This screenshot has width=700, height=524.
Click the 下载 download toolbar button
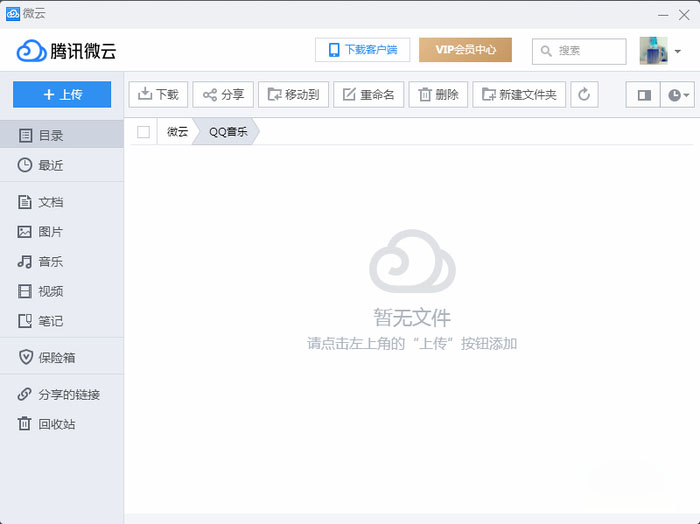tap(158, 95)
